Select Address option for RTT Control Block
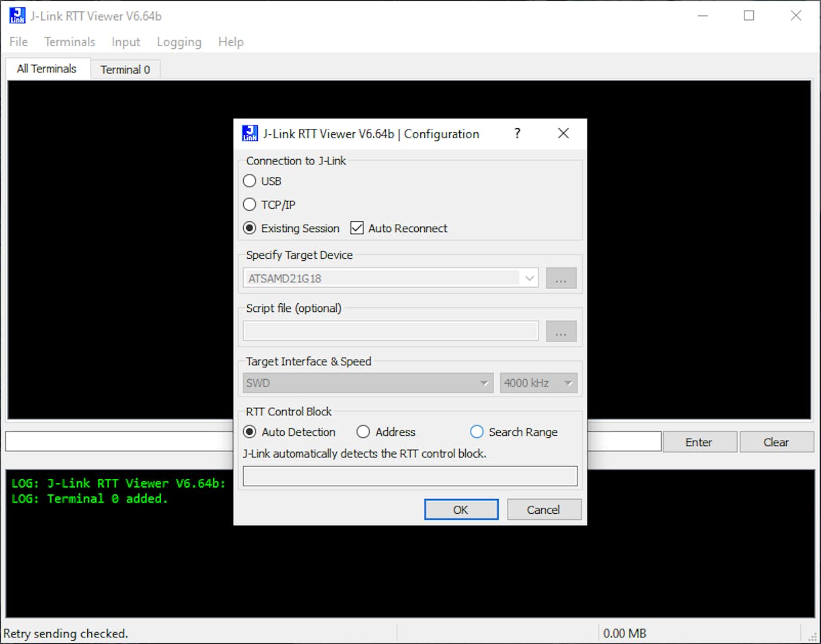The image size is (821, 644). [x=363, y=432]
